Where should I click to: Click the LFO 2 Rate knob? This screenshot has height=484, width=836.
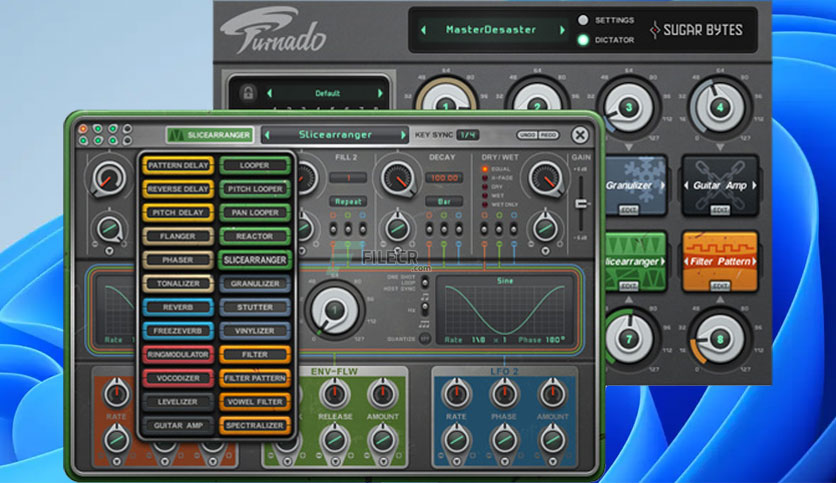click(456, 394)
